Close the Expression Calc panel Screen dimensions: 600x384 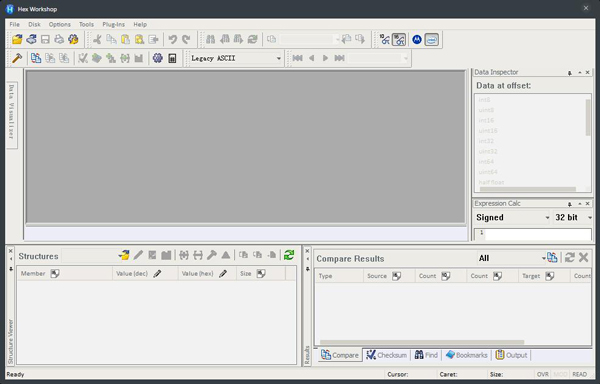(588, 204)
